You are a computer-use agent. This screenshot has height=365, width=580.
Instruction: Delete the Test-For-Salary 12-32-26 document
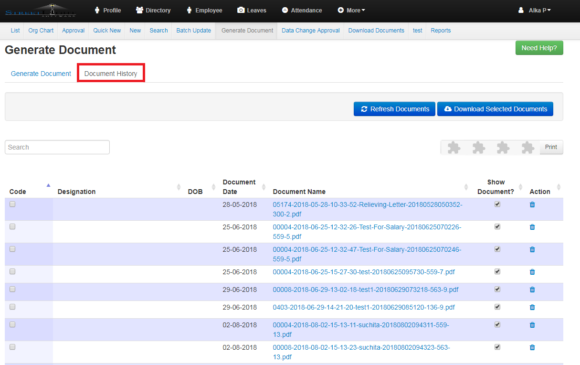tap(532, 227)
